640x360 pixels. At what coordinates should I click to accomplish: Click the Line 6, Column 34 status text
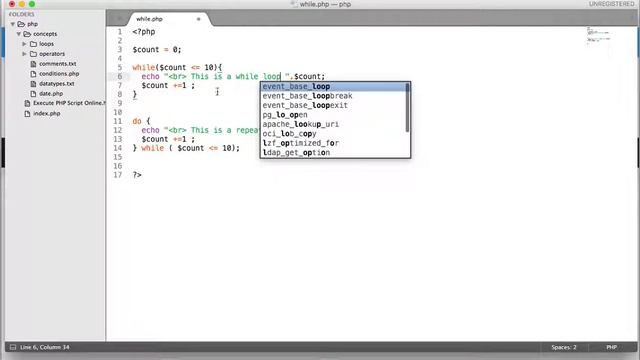pos(45,347)
